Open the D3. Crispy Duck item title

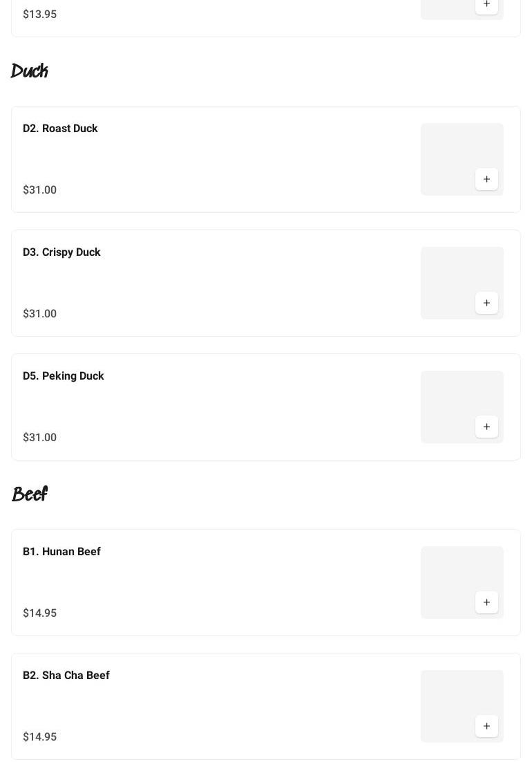coord(61,252)
